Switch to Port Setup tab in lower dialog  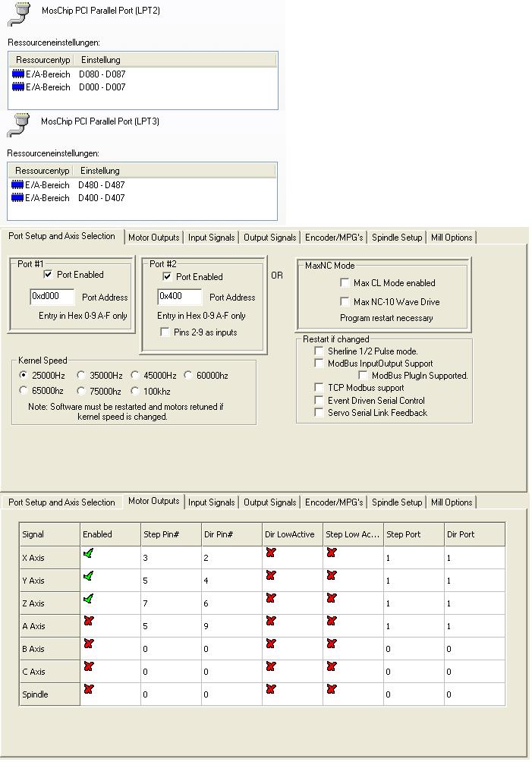click(61, 502)
